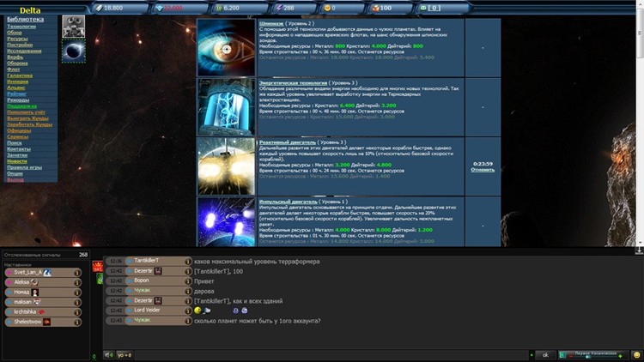Collapse chat panel with the down arrow icon

[x=639, y=250]
